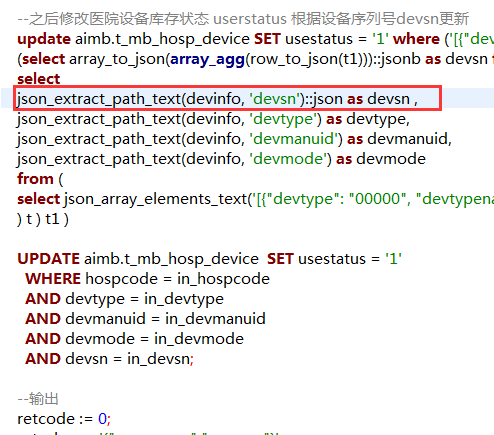Click WHERE hospcode = in_hospcode line
This screenshot has height=435, width=494.
pyautogui.click(x=147, y=279)
